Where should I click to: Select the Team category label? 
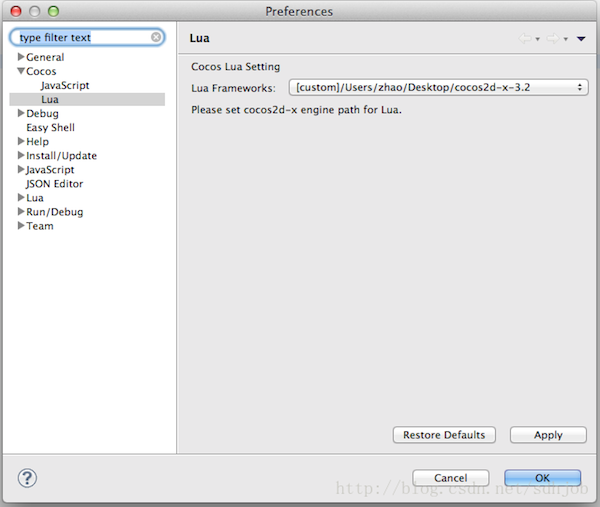[40, 226]
